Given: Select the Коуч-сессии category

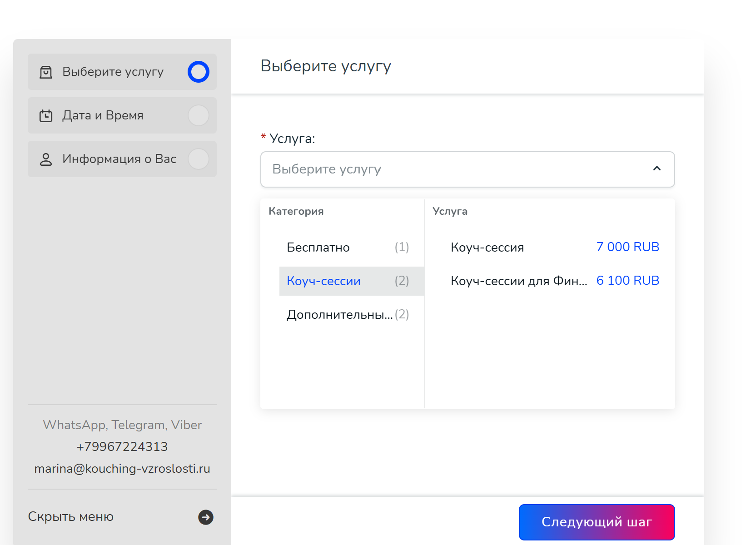Looking at the screenshot, I should (x=323, y=281).
